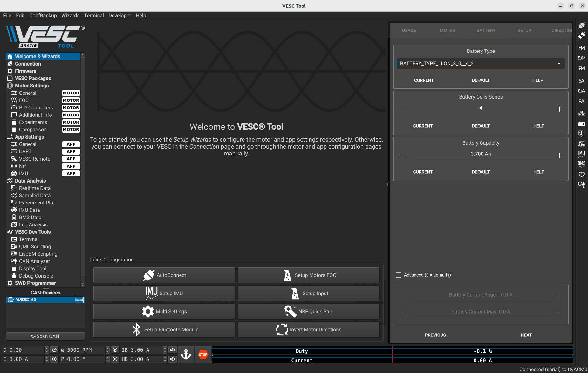The image size is (588, 373).
Task: Click DEFAULT under Battery Type
Action: (481, 80)
